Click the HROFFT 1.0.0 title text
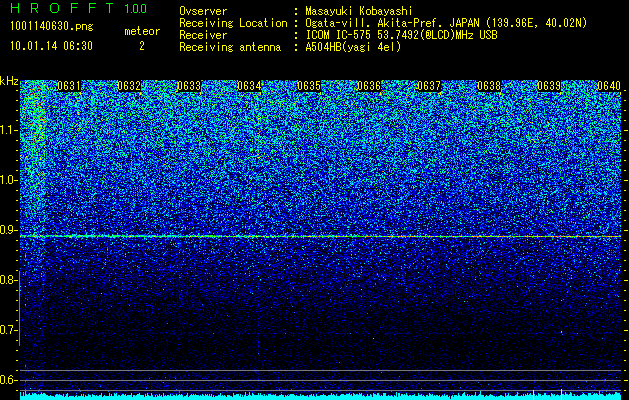Viewport: 629px width, 400px height. (x=79, y=8)
